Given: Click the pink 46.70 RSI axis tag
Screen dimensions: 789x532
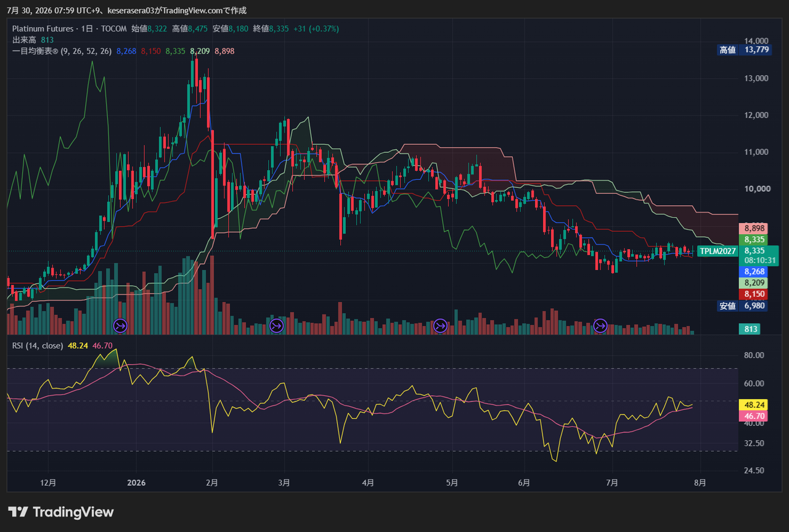Looking at the screenshot, I should click(x=754, y=416).
